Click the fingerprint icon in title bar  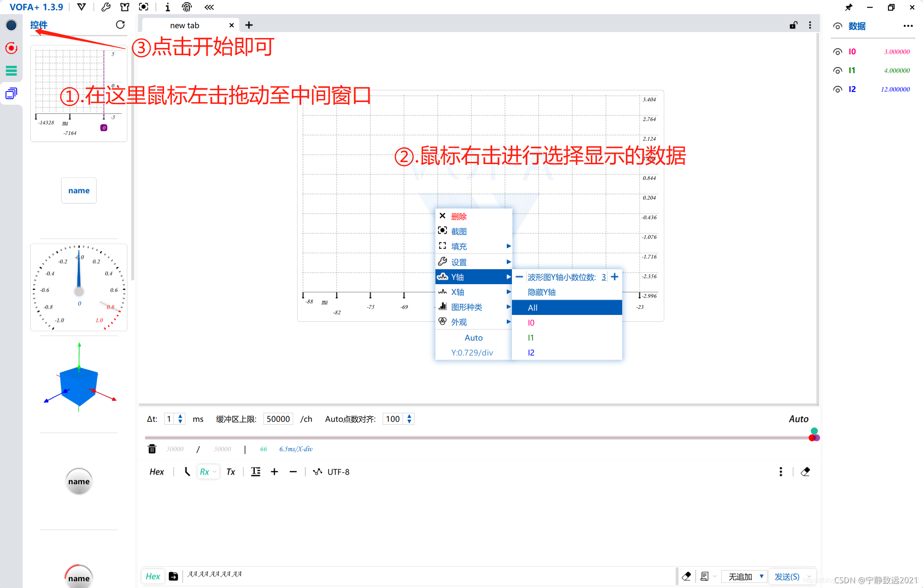(186, 7)
